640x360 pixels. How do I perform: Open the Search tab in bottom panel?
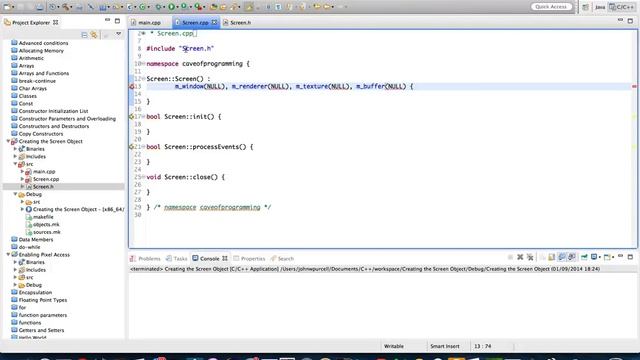(282, 259)
